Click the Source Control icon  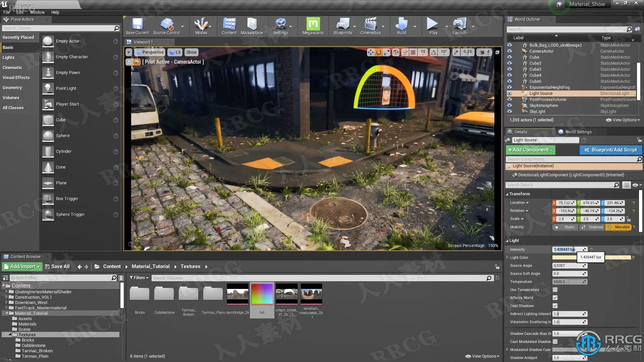tap(166, 26)
